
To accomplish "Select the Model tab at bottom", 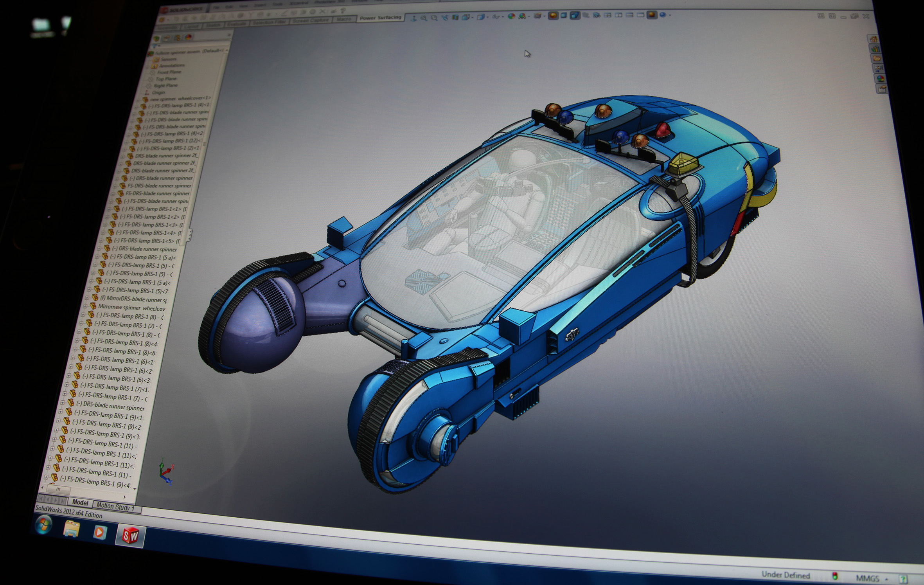I will [80, 502].
